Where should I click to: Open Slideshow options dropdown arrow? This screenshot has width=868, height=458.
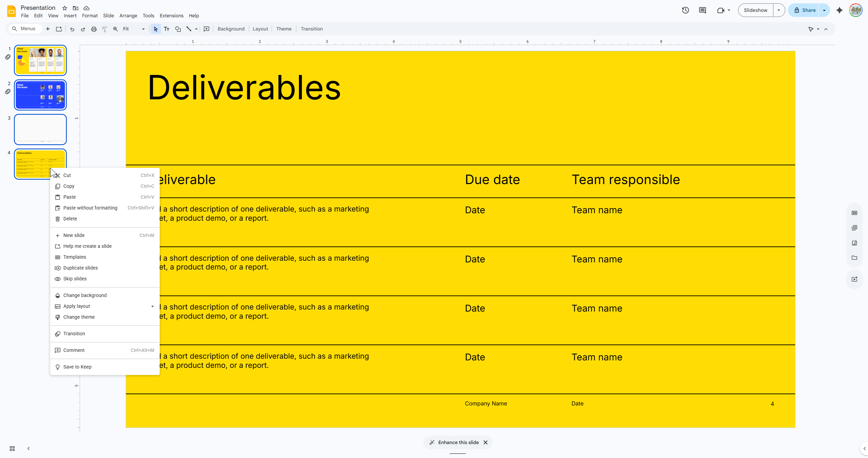pyautogui.click(x=779, y=10)
